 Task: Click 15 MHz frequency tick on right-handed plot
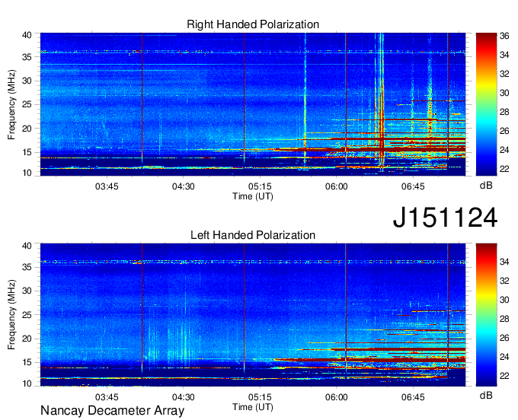click(x=27, y=152)
